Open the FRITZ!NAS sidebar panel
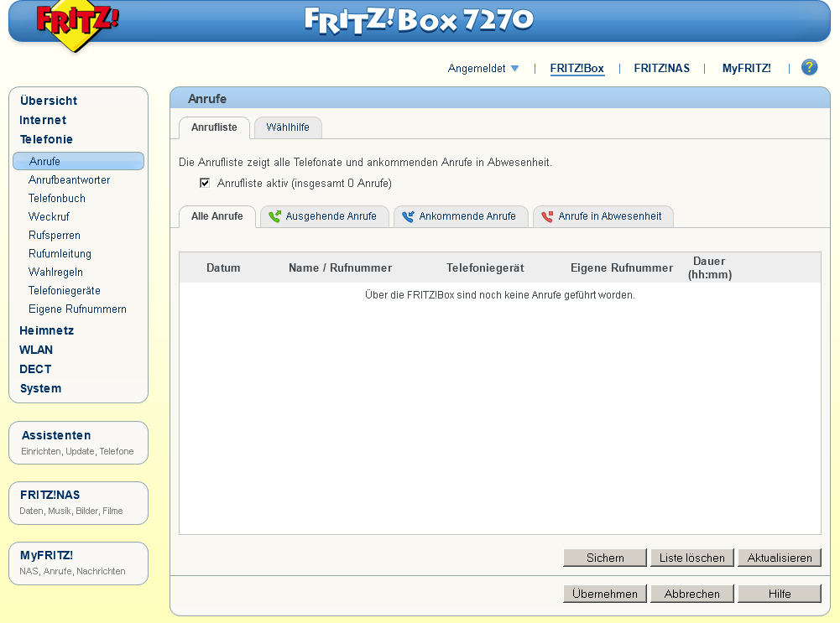 point(78,503)
